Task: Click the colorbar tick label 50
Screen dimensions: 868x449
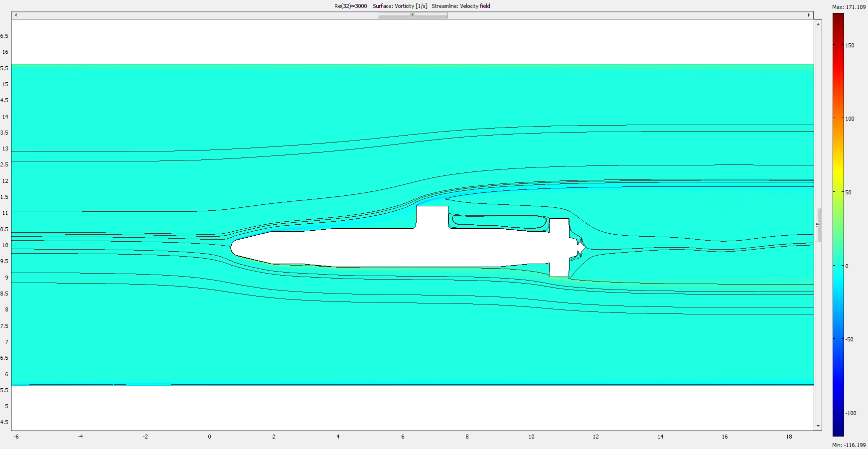Action: pos(848,192)
